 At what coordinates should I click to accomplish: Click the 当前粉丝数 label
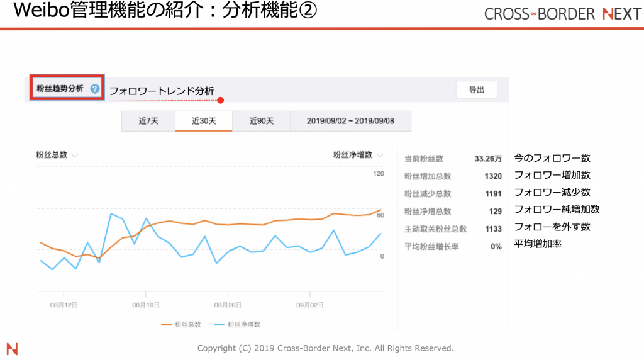(x=424, y=159)
